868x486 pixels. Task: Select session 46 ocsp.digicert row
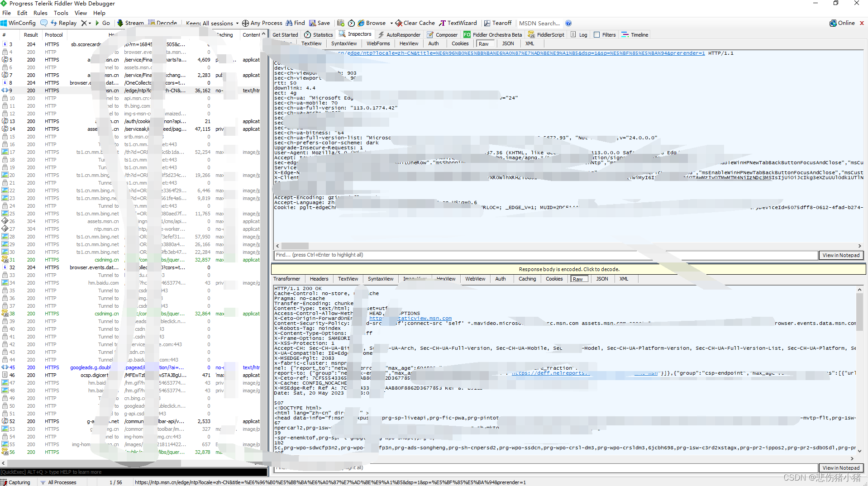[131, 375]
